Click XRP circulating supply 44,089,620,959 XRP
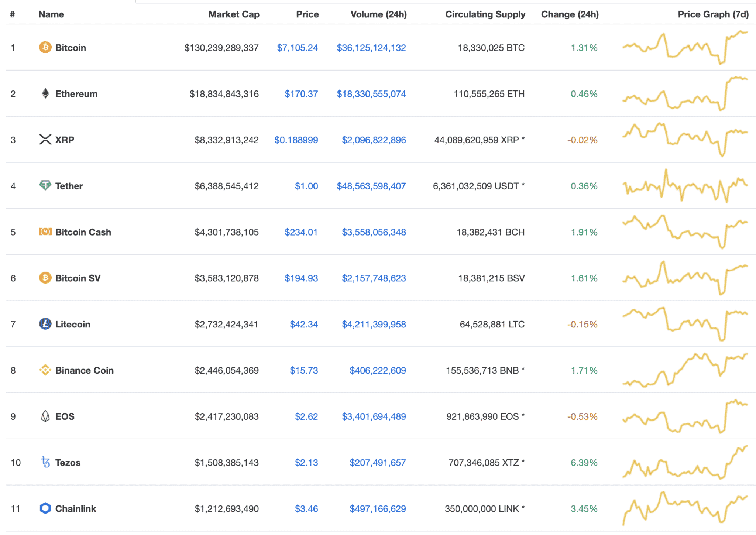The image size is (756, 535). 480,140
